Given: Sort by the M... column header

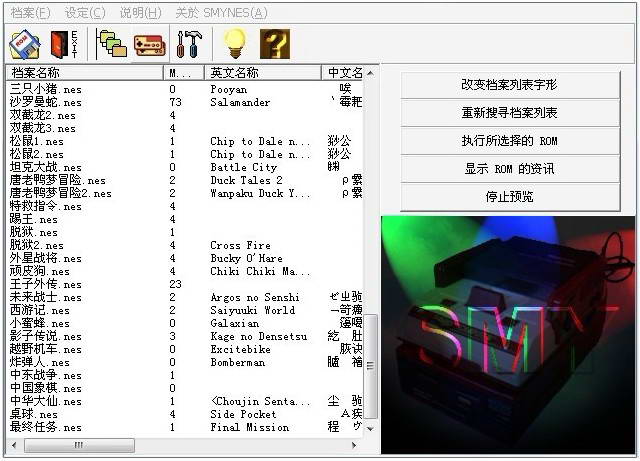Looking at the screenshot, I should click(x=184, y=73).
